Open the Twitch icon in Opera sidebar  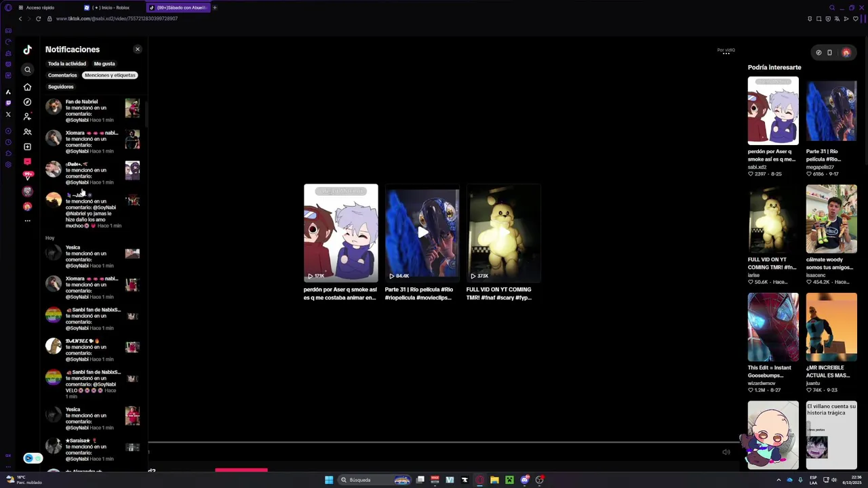tap(8, 103)
